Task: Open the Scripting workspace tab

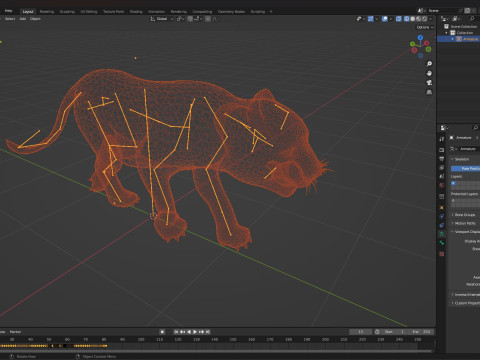Action: [258, 12]
